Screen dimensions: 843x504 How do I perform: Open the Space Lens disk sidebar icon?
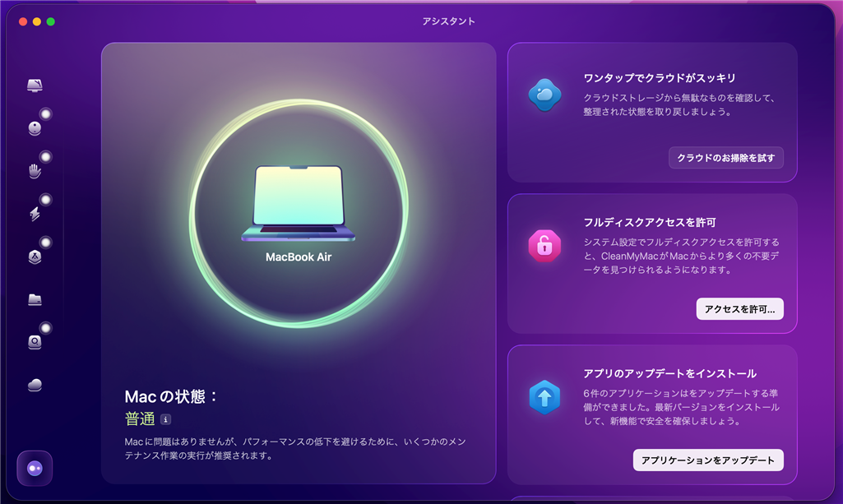tap(35, 342)
